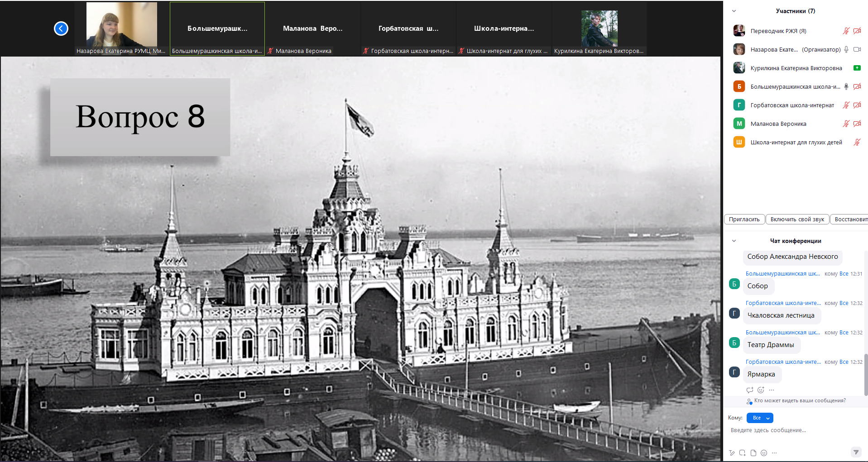868x462 pixels.
Task: Open the emoji picker in chat toolbar
Action: pyautogui.click(x=764, y=453)
